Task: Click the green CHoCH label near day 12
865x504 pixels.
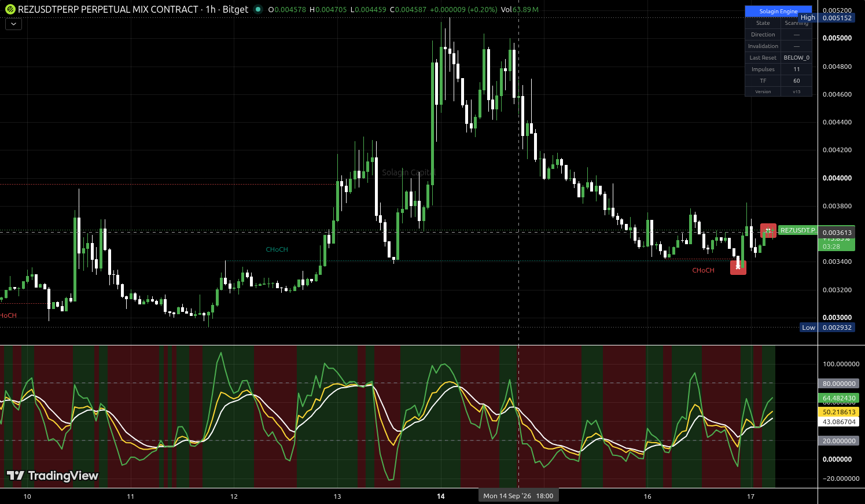Action: tap(277, 249)
